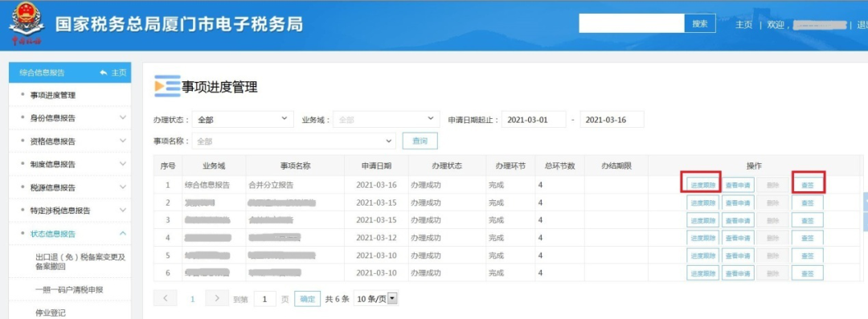The image size is (868, 319).
Task: Go to next page with right arrow
Action: 216,298
